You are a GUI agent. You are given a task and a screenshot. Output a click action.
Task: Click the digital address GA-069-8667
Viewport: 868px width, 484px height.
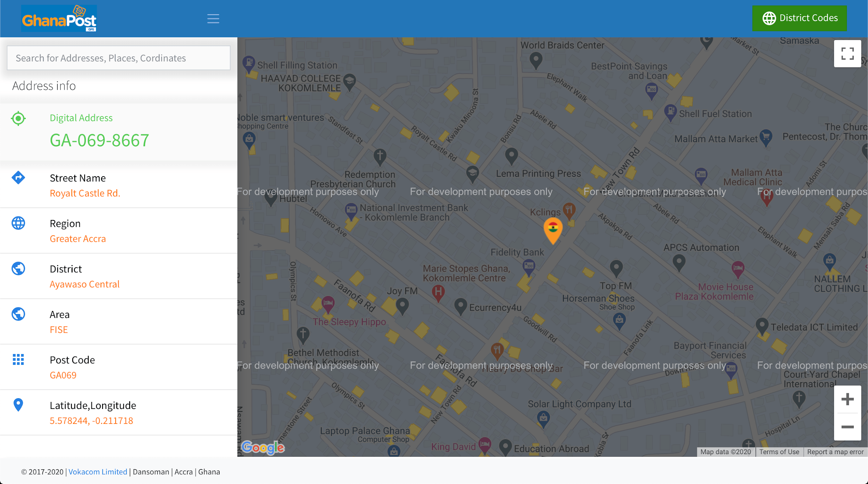pyautogui.click(x=99, y=140)
